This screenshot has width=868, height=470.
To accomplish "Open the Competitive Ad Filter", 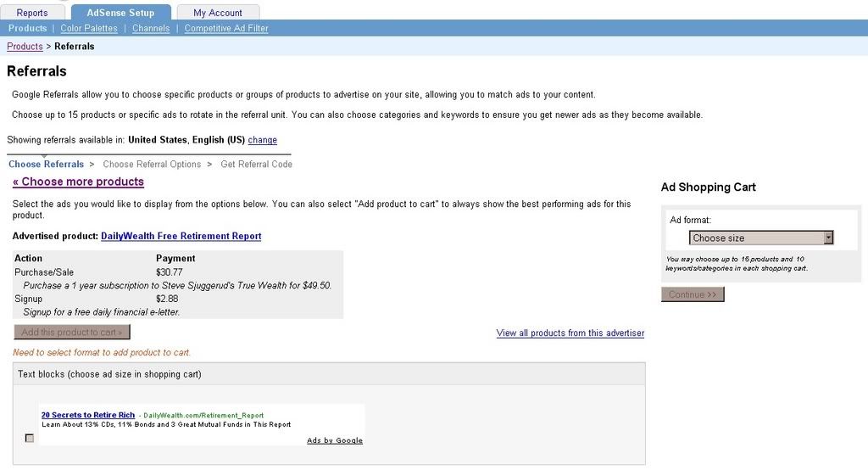I will pyautogui.click(x=226, y=28).
